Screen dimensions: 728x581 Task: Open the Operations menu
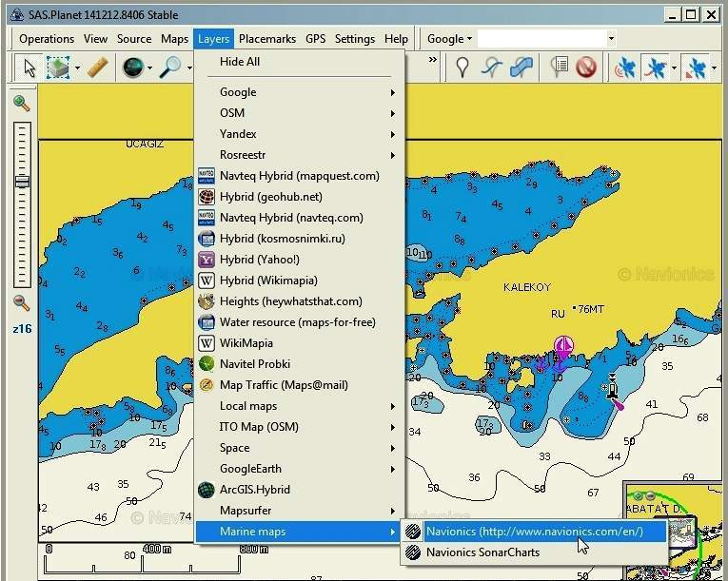point(47,39)
